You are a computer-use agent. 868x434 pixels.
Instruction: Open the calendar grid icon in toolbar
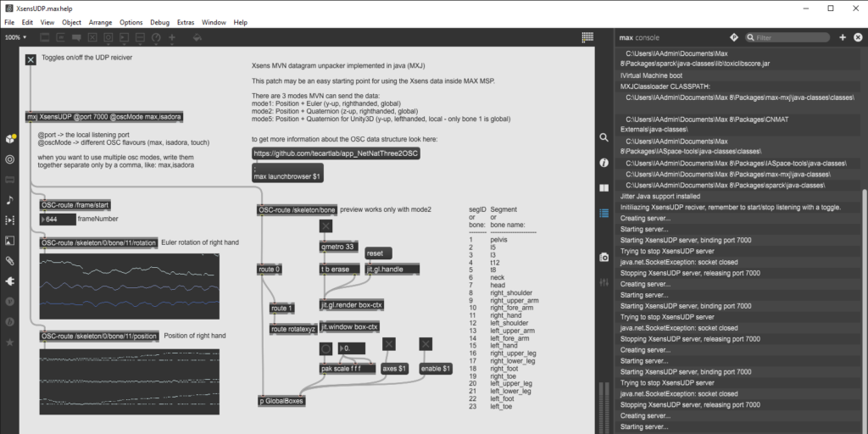[x=587, y=37]
